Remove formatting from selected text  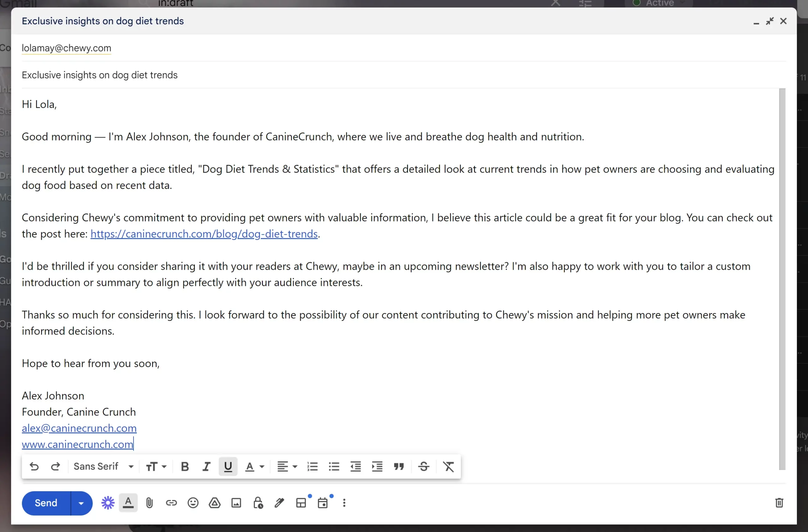(448, 466)
